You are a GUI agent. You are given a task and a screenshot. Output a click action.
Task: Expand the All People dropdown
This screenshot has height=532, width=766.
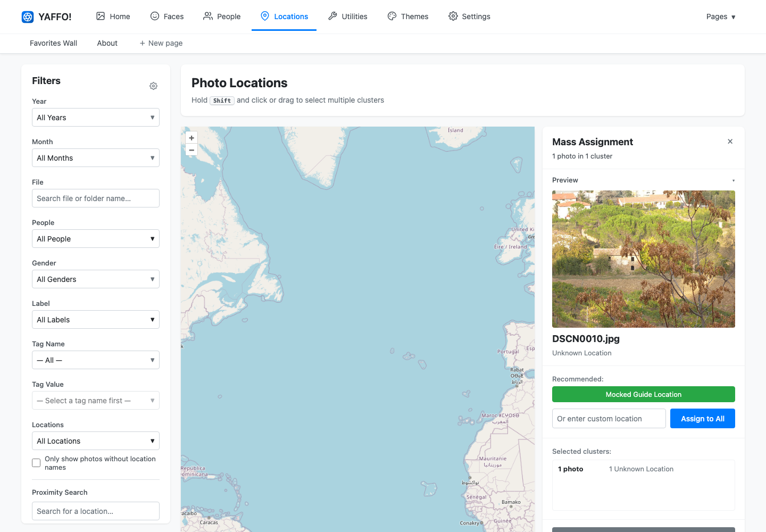tap(96, 239)
